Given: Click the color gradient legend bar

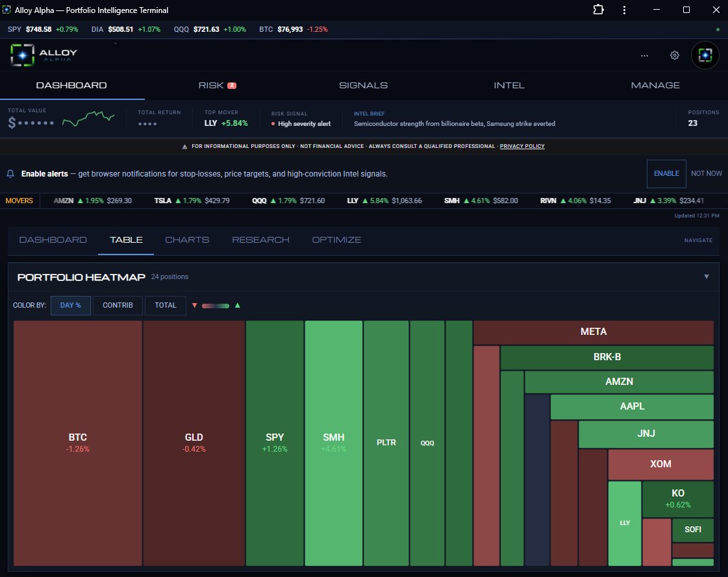Looking at the screenshot, I should [x=216, y=306].
